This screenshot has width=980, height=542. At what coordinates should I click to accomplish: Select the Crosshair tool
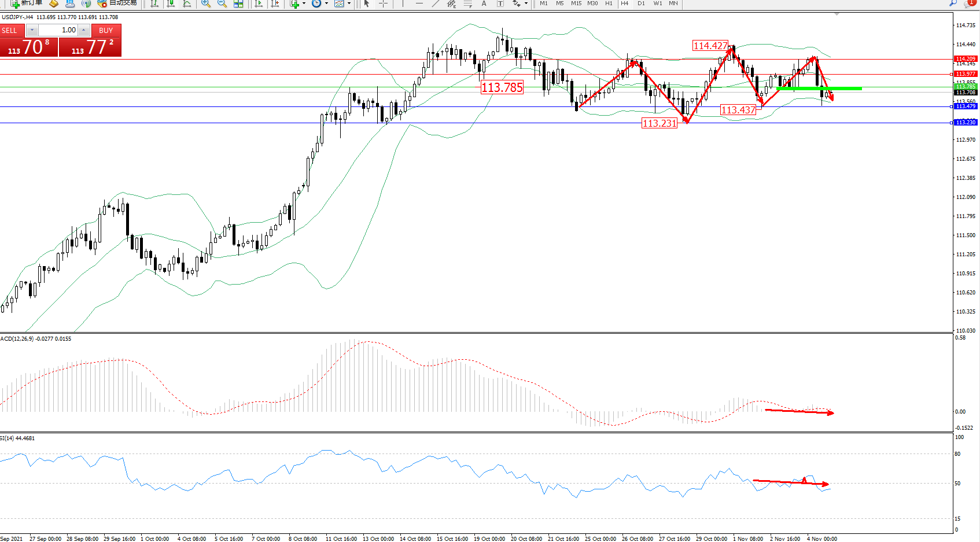coord(383,3)
